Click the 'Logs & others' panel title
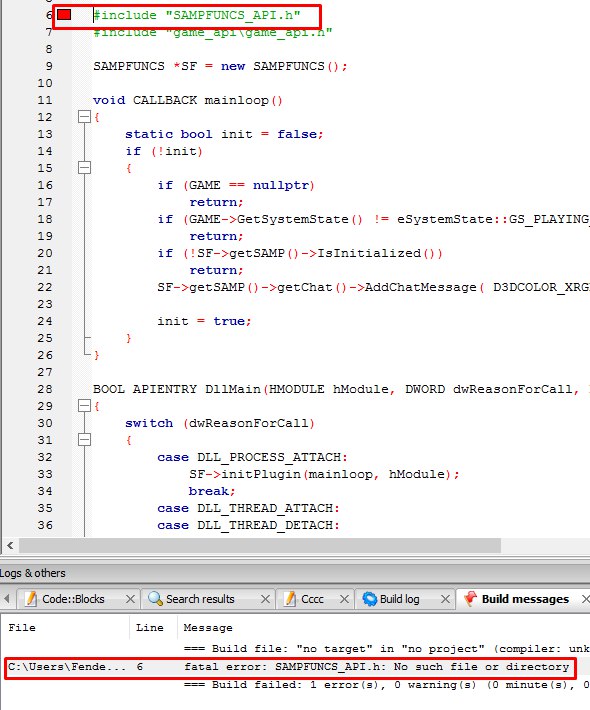 click(33, 573)
